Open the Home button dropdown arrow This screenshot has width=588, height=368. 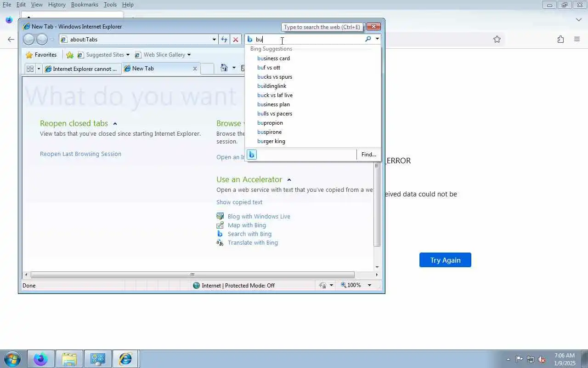point(234,68)
